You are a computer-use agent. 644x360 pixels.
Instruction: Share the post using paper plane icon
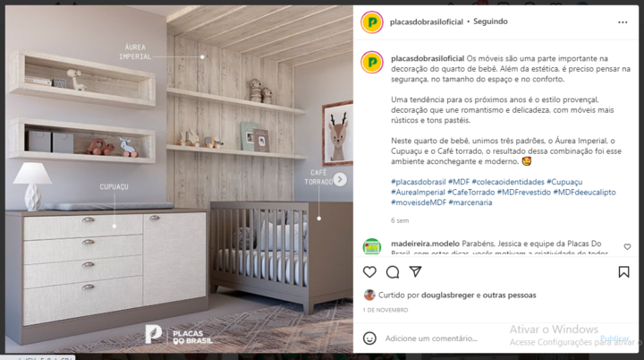pyautogui.click(x=415, y=271)
